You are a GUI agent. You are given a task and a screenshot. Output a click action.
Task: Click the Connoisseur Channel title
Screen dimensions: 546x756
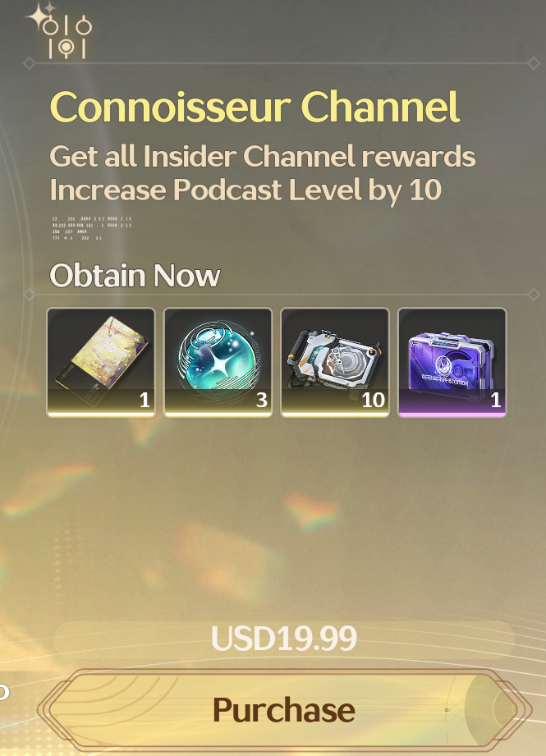click(x=255, y=107)
